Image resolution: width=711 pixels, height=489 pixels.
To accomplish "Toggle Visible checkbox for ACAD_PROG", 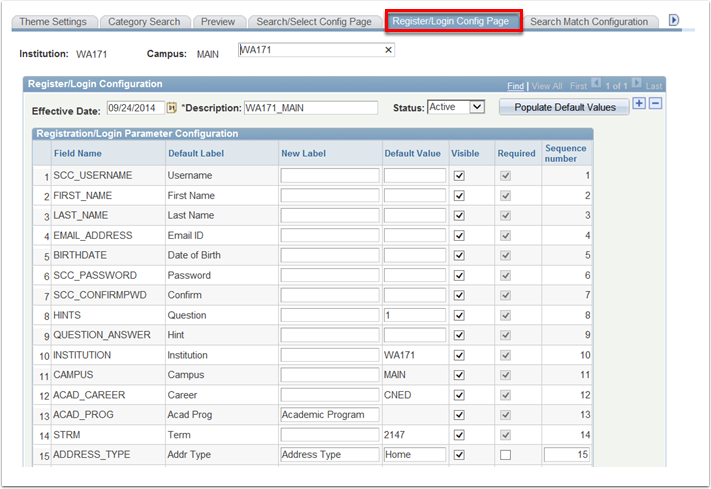I will (x=459, y=415).
